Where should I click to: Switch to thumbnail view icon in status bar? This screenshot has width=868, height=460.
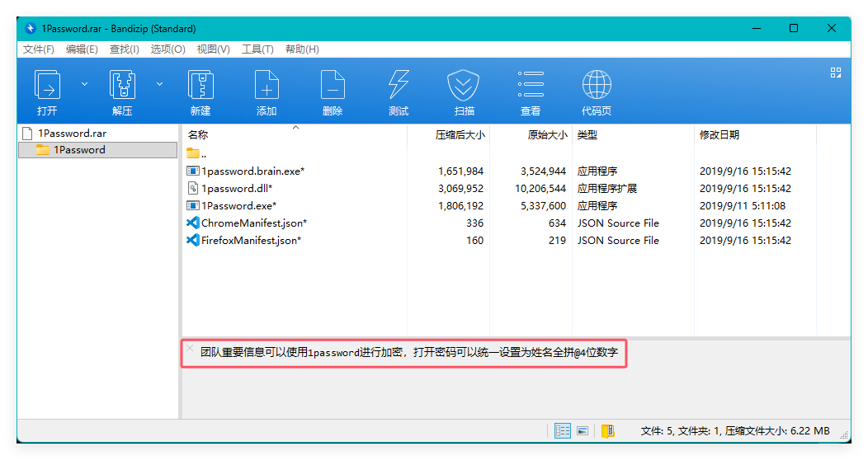(x=583, y=430)
